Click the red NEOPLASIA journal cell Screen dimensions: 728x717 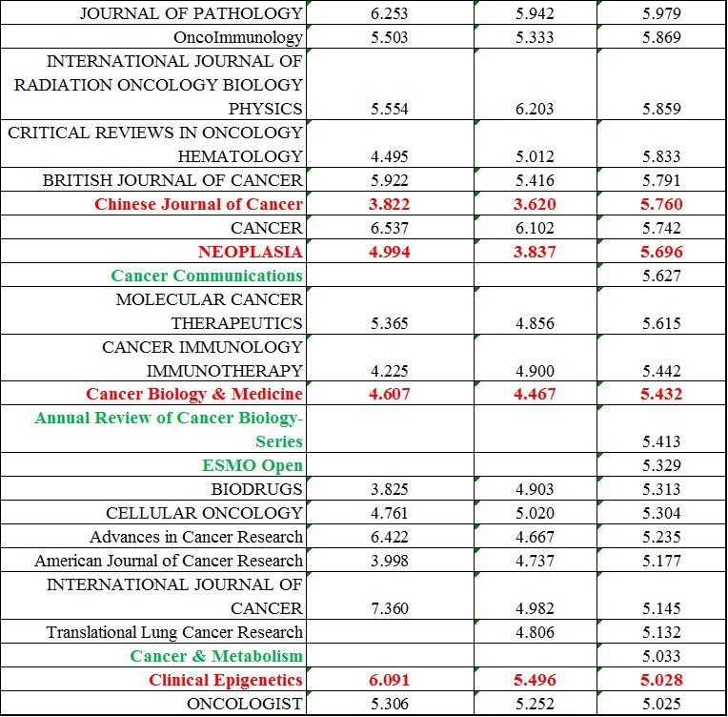pyautogui.click(x=153, y=252)
